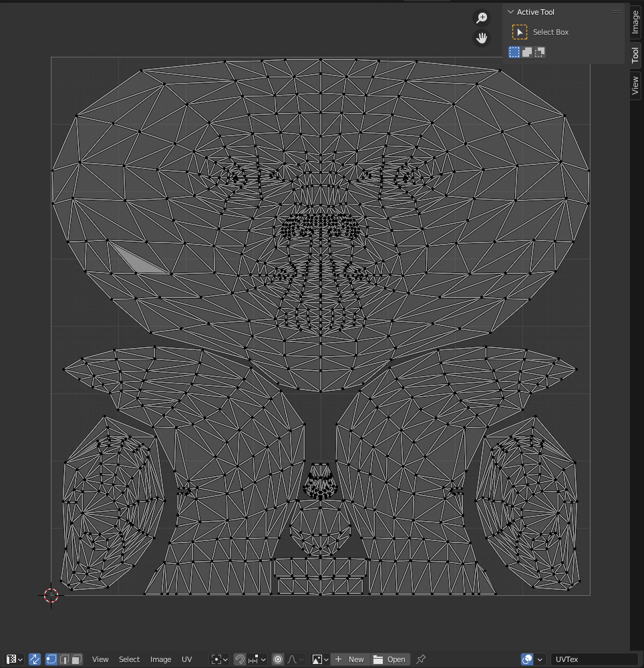Viewport: 644px width, 668px height.
Task: Toggle the image pin icon
Action: tap(421, 659)
